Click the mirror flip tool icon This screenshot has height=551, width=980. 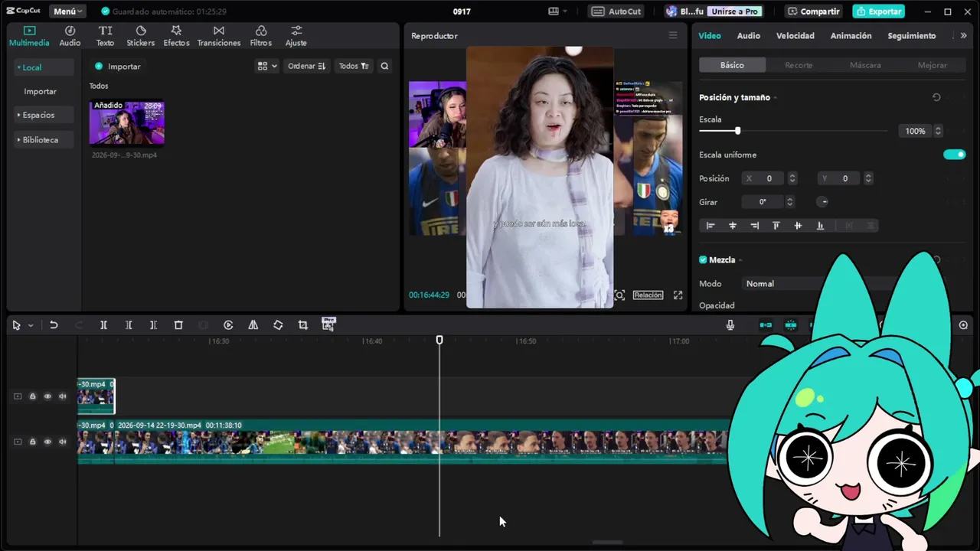click(253, 325)
